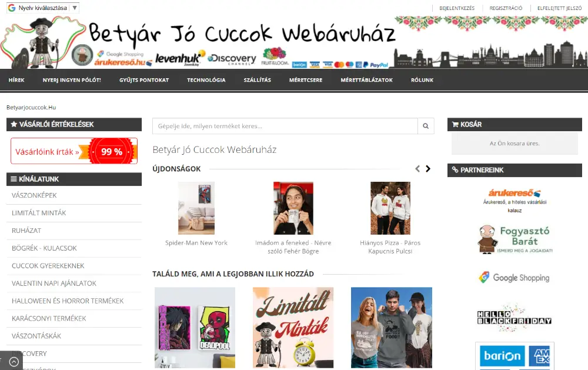Screen dimensions: 588x370
Task: Go to the Regisztráció link
Action: [x=506, y=8]
